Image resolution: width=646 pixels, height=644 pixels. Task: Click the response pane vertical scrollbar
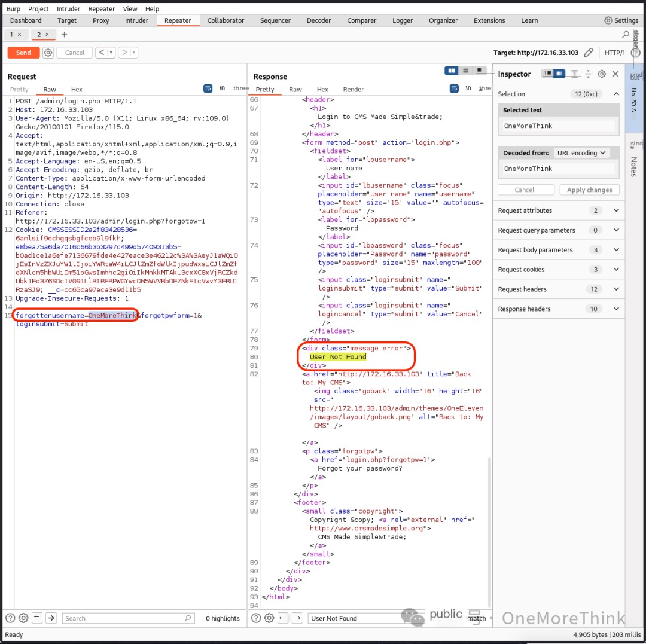coord(489,531)
